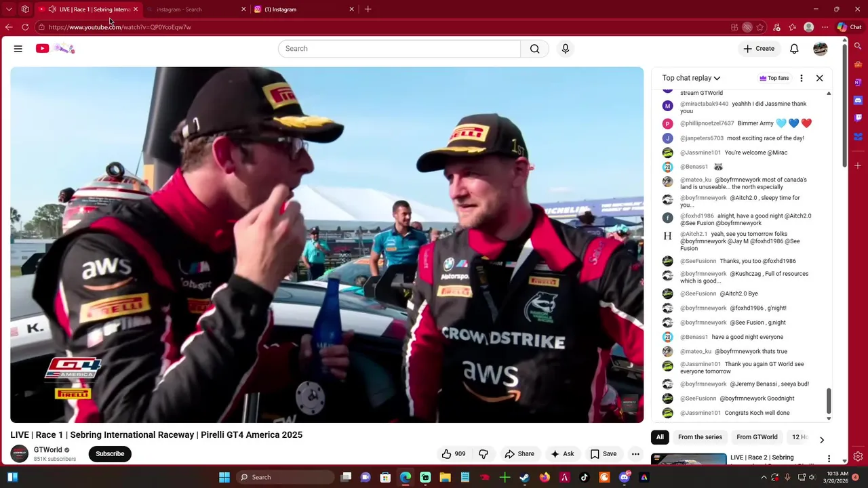Go back in the browser
Screen dimensions: 868x488
(8, 27)
